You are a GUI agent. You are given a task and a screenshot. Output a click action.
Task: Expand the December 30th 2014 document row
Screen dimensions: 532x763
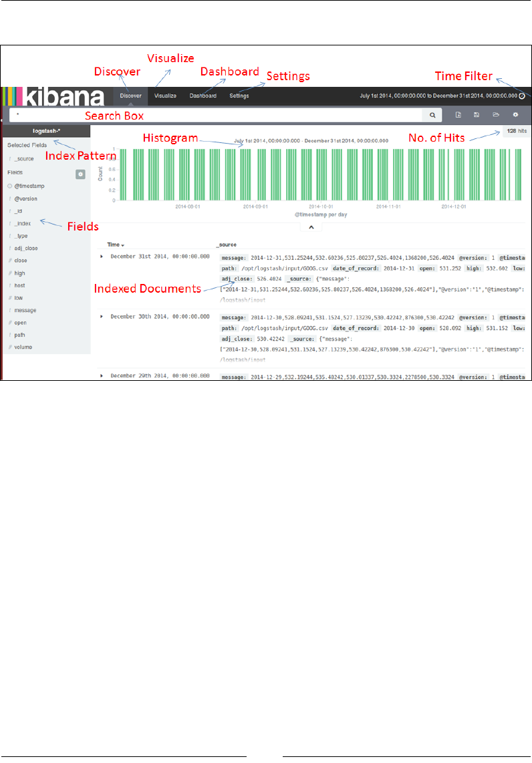102,316
